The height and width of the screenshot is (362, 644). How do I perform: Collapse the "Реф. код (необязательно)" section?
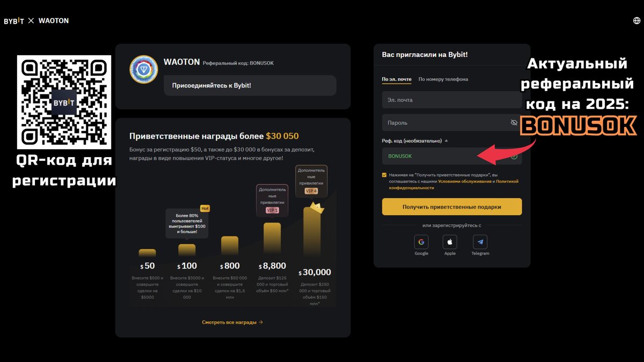446,141
